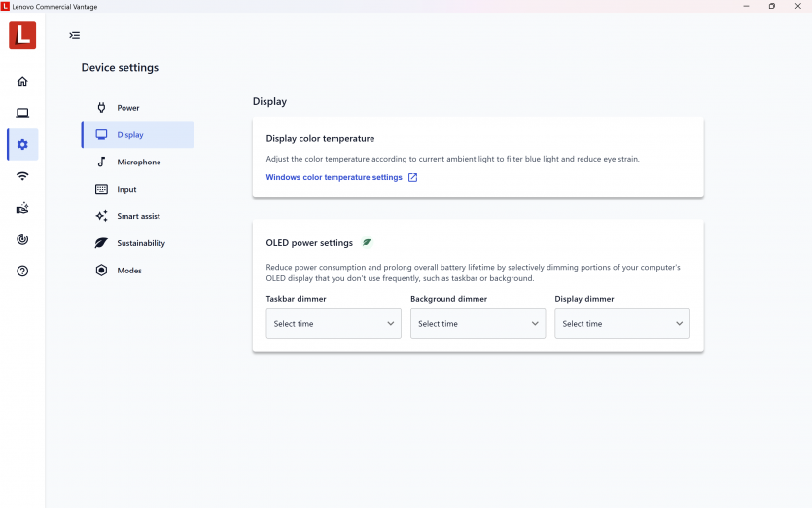Open the Wi-Fi icon in sidebar

point(22,176)
